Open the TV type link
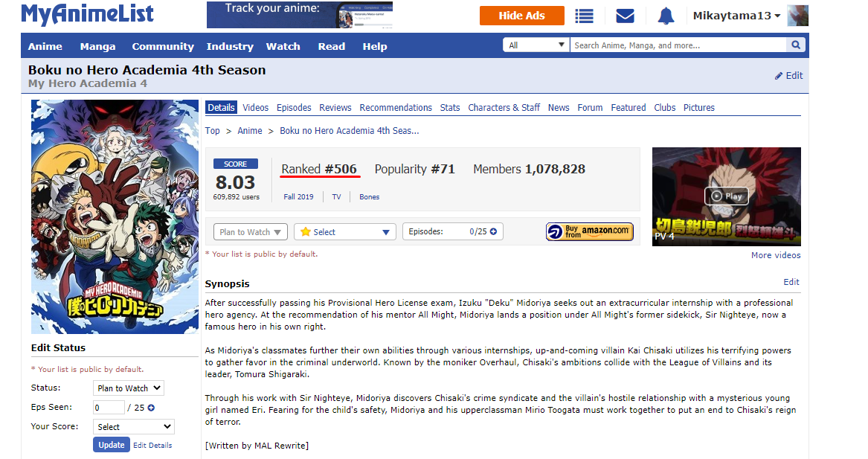This screenshot has width=868, height=459. [337, 196]
